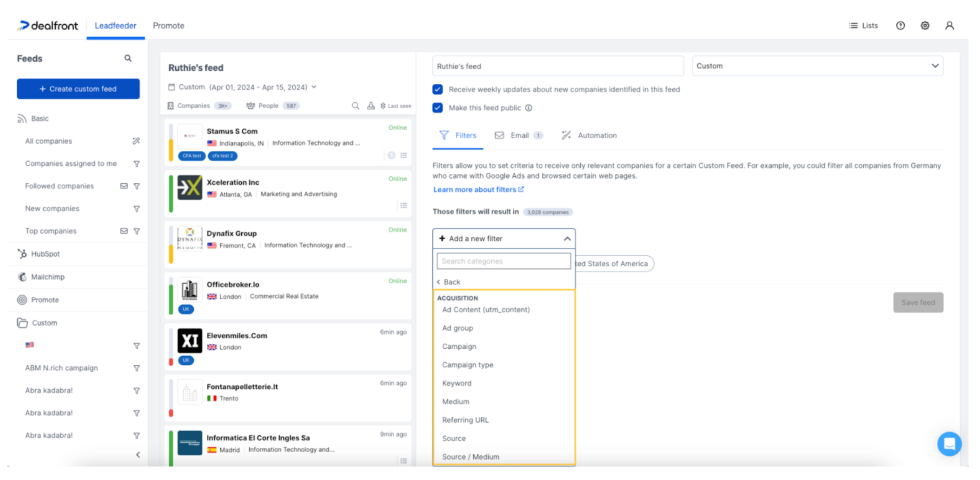Click list icon on Stamus S Com card
The image size is (980, 480).
coord(404,155)
